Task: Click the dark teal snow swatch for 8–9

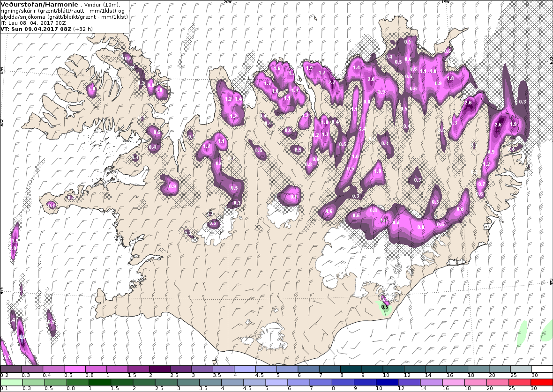Action: (351, 369)
